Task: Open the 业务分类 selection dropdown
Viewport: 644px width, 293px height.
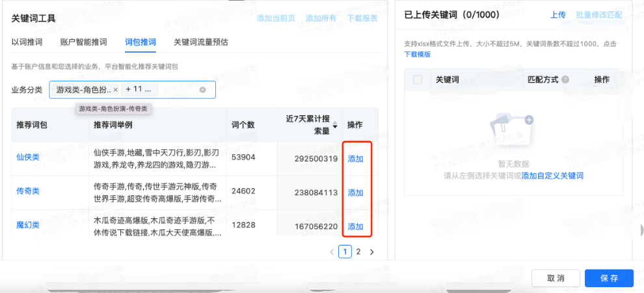Action: 132,90
